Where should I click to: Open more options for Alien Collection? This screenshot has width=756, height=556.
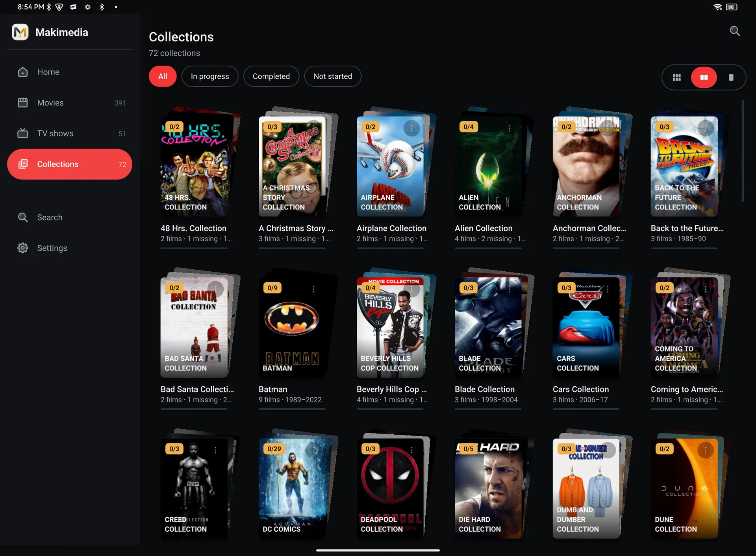coord(510,128)
